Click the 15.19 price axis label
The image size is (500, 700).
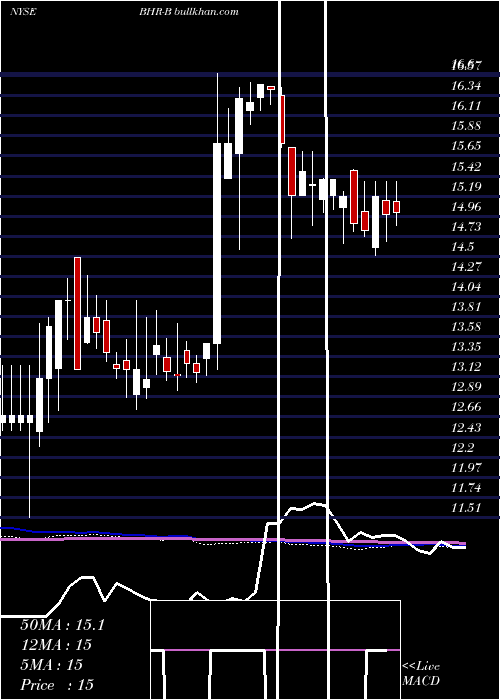pos(467,187)
